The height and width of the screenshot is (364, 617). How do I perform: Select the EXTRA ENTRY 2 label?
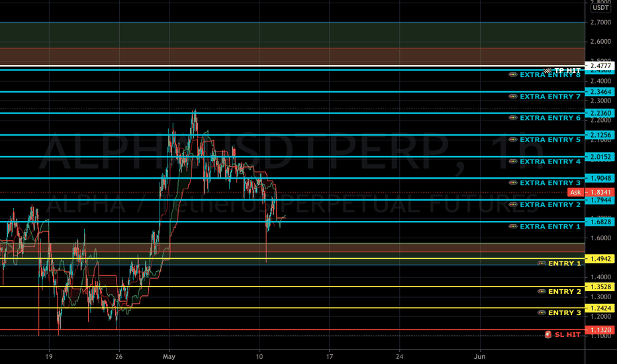pyautogui.click(x=550, y=205)
